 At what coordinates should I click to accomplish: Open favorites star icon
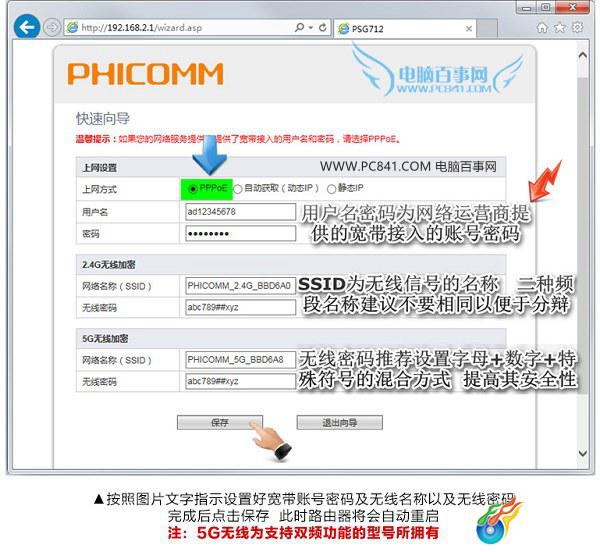tap(559, 28)
